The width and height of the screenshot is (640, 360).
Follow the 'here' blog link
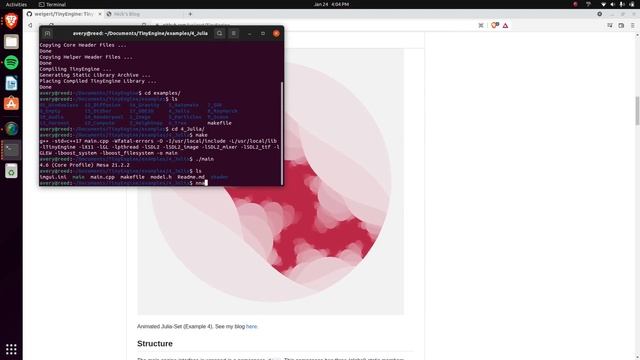pos(251,327)
